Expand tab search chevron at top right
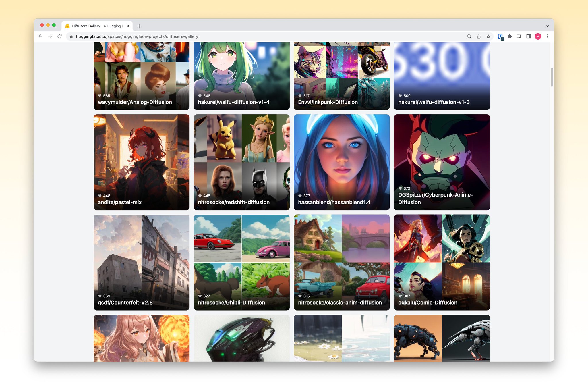The height and width of the screenshot is (391, 588). click(x=547, y=26)
